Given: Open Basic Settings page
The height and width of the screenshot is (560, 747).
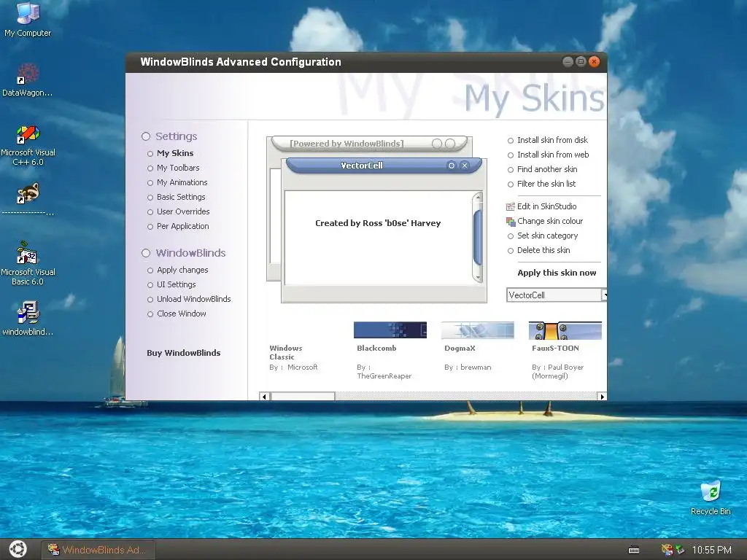Looking at the screenshot, I should (181, 197).
